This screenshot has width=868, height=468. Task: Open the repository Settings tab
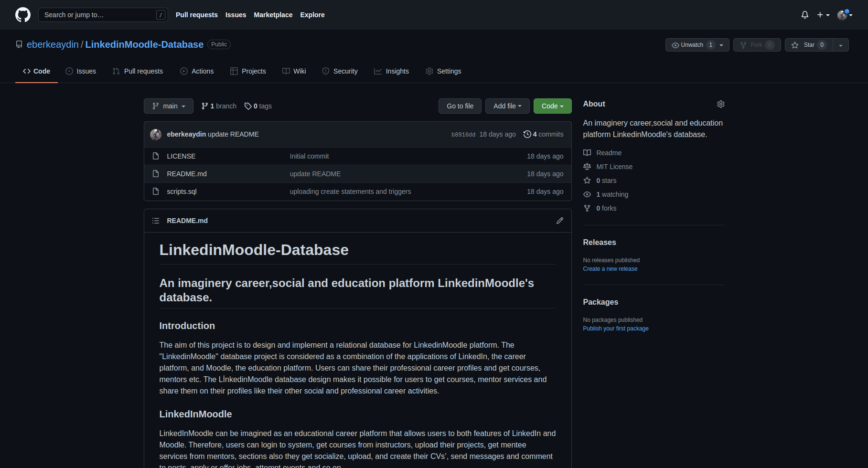point(443,71)
